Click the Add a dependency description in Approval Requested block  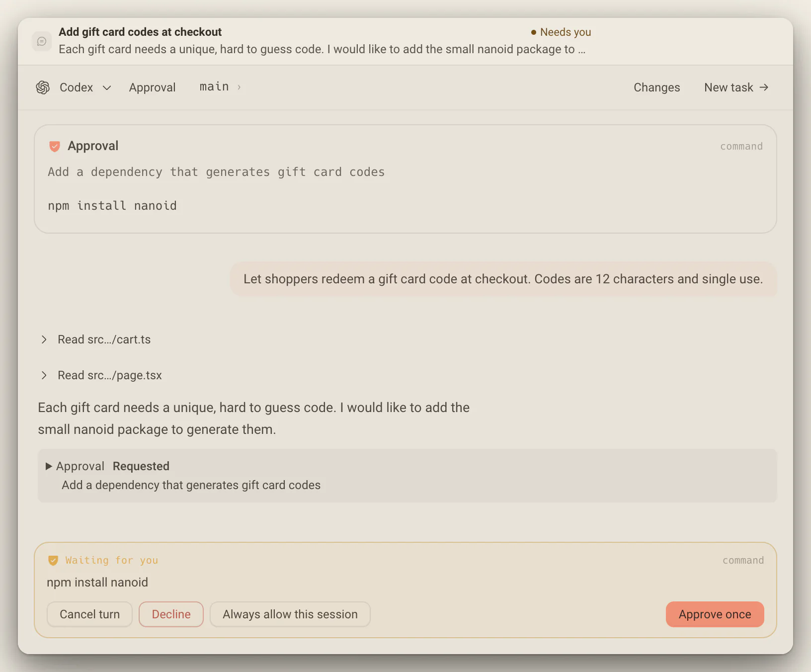191,485
